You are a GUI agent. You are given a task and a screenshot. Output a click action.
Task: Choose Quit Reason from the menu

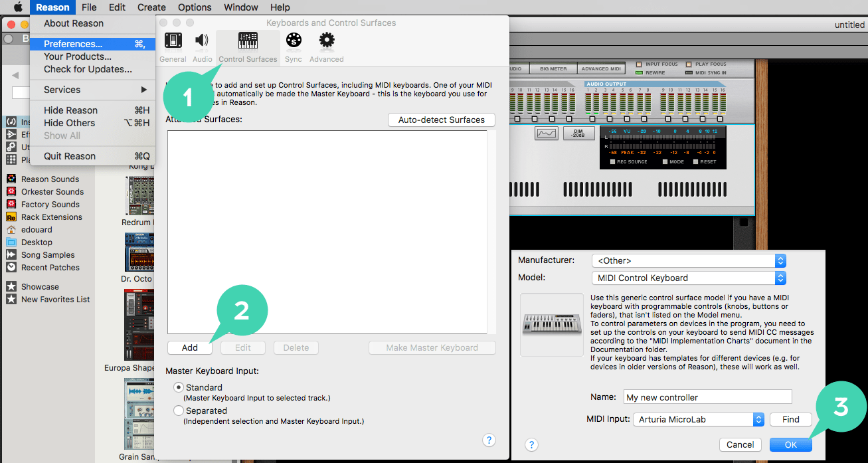point(93,156)
